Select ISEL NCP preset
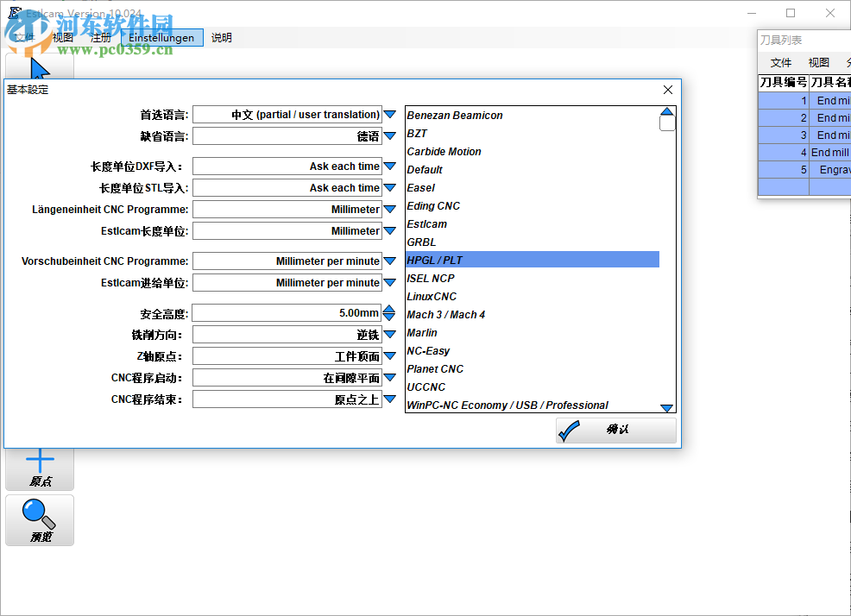The height and width of the screenshot is (616, 851). pos(533,278)
